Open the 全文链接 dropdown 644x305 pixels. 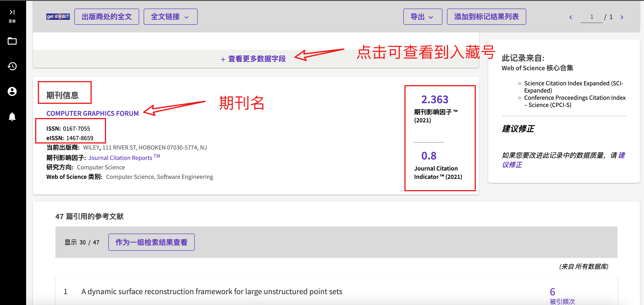(x=170, y=17)
